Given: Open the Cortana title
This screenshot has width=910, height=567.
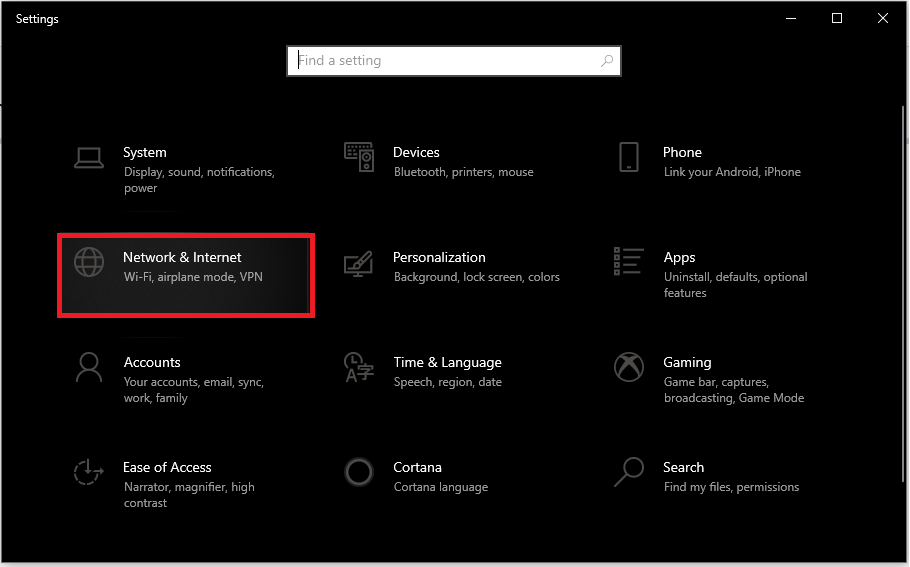Looking at the screenshot, I should 417,467.
